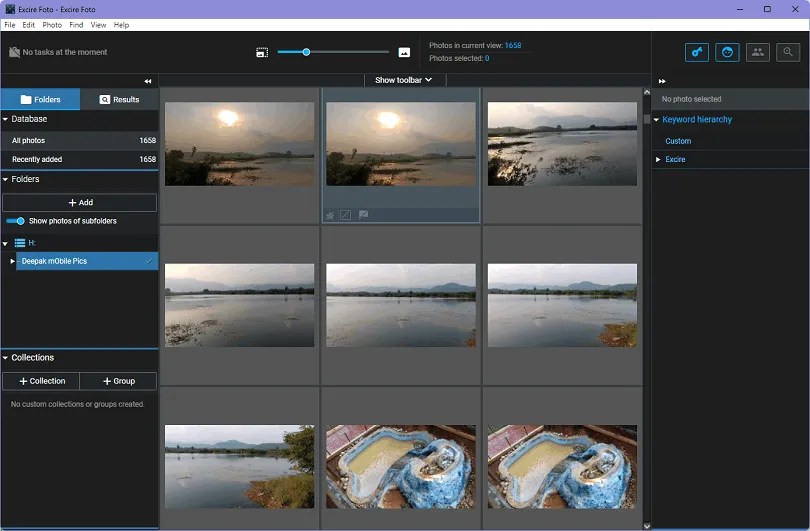Toggle Show photos of subfolders switch
This screenshot has width=810, height=531.
tap(15, 221)
